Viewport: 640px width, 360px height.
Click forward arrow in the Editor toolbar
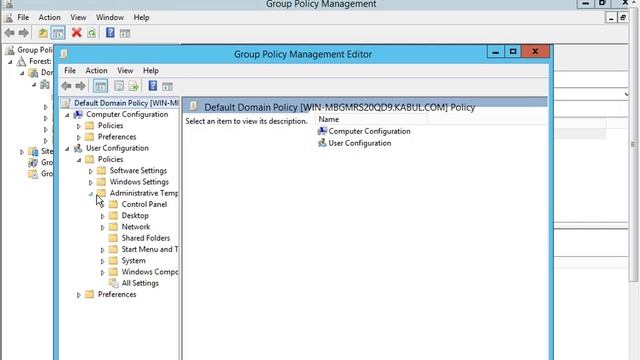tap(80, 86)
